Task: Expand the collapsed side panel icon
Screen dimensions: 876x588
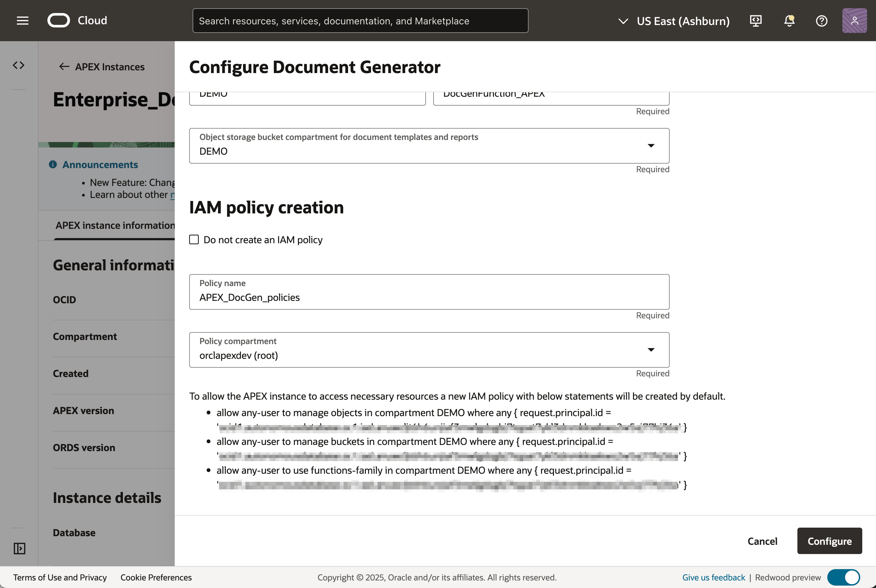Action: 19,548
